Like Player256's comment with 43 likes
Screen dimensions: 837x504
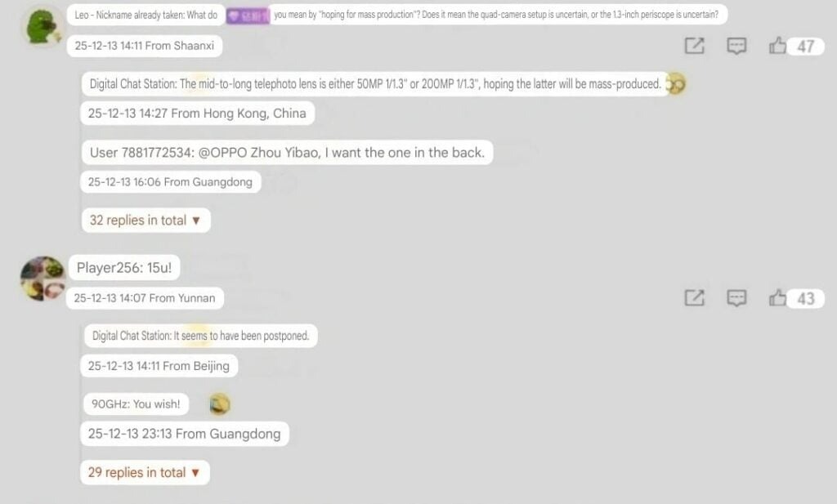[778, 297]
